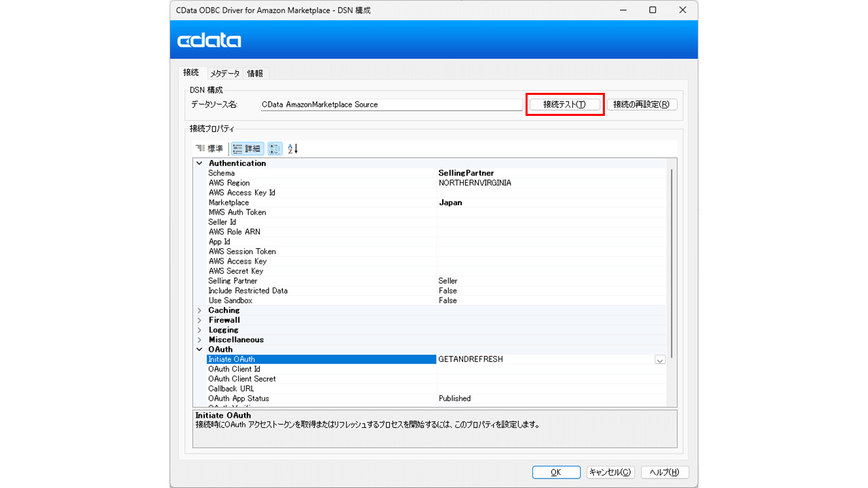Click the Seller value of Selling Partner
Viewport: 868px width, 488px height.
[448, 281]
